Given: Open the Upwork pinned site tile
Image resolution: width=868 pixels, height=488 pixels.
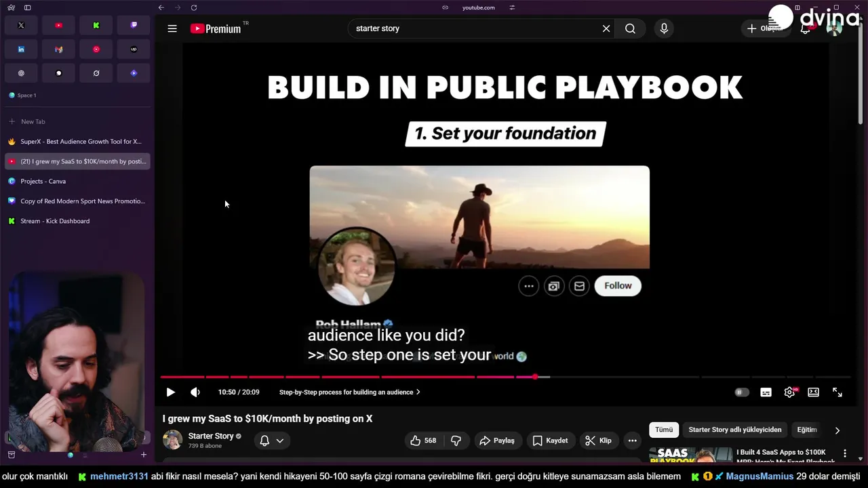Looking at the screenshot, I should tap(134, 49).
